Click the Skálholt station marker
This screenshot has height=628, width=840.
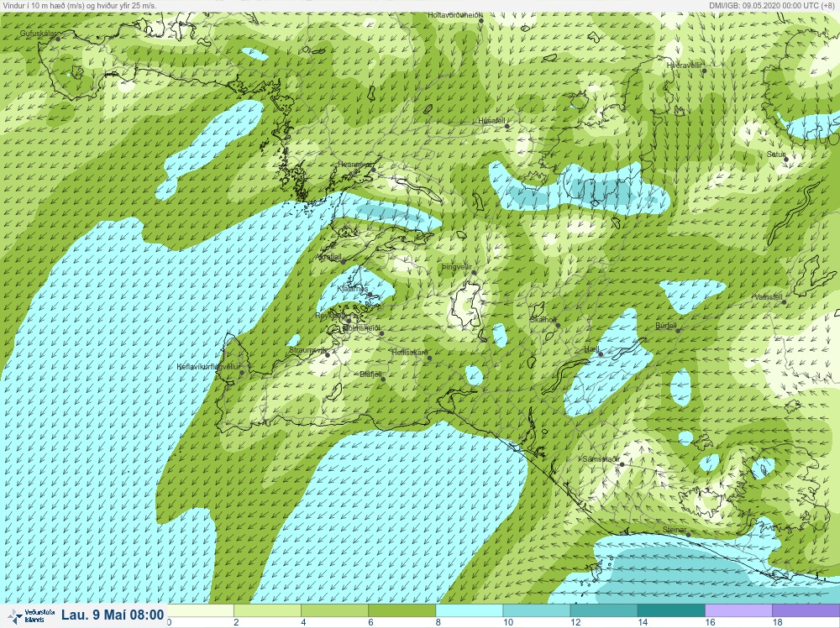[x=558, y=326]
